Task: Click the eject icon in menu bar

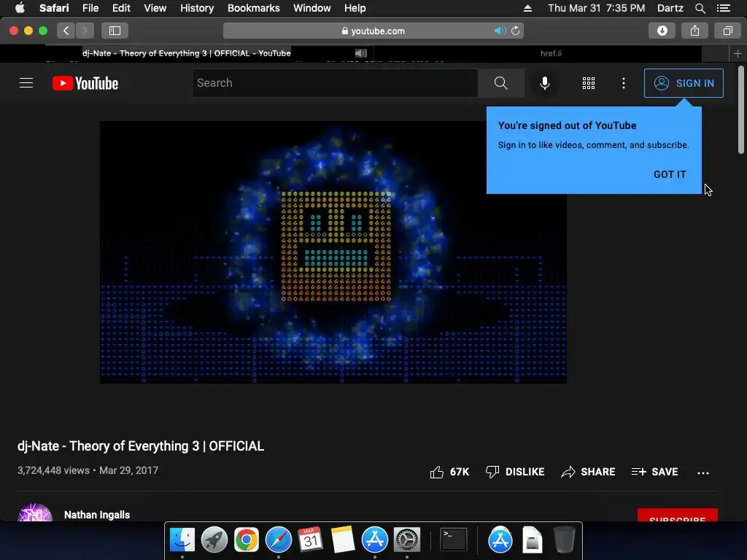Action: pyautogui.click(x=527, y=8)
